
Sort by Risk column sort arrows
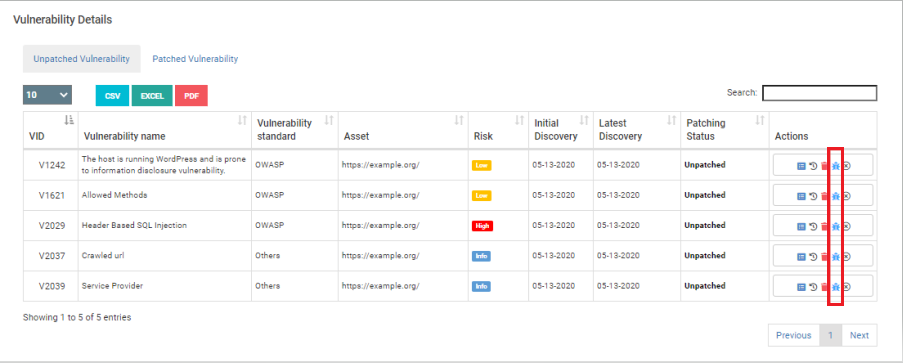pos(519,120)
